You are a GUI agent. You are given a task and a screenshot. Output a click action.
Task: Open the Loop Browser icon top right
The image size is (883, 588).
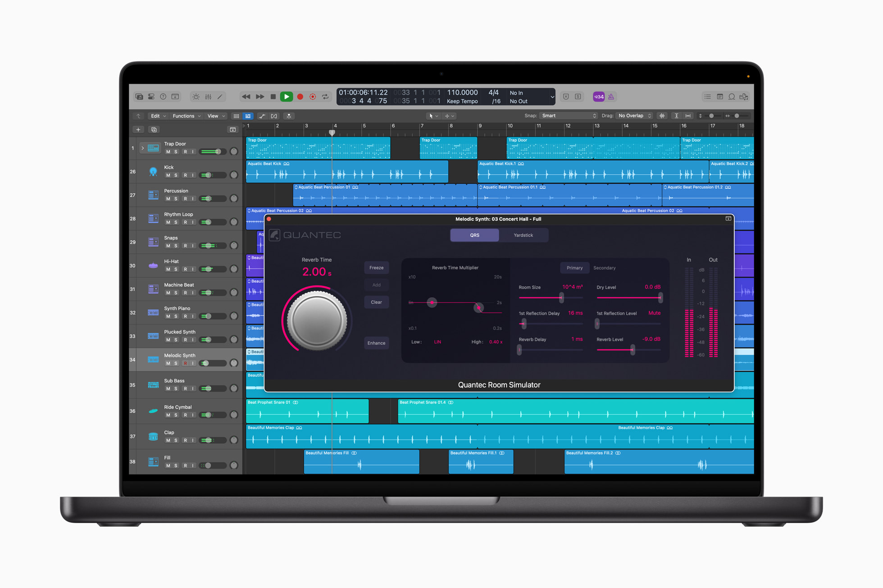(731, 96)
